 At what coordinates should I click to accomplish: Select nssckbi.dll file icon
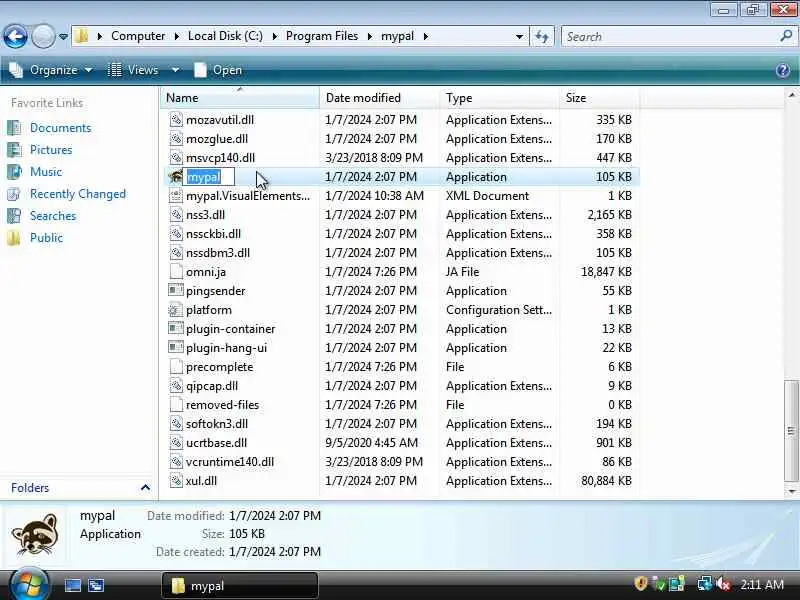tap(176, 234)
